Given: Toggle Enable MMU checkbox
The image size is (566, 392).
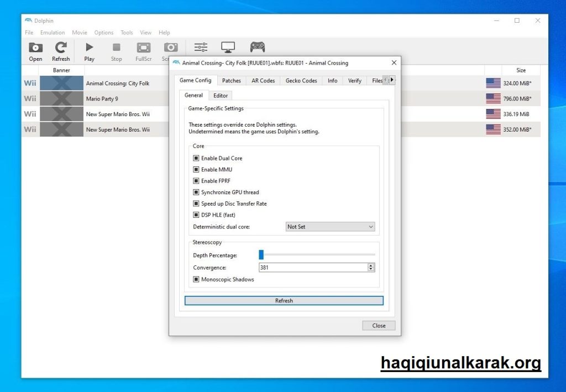Looking at the screenshot, I should pyautogui.click(x=196, y=169).
